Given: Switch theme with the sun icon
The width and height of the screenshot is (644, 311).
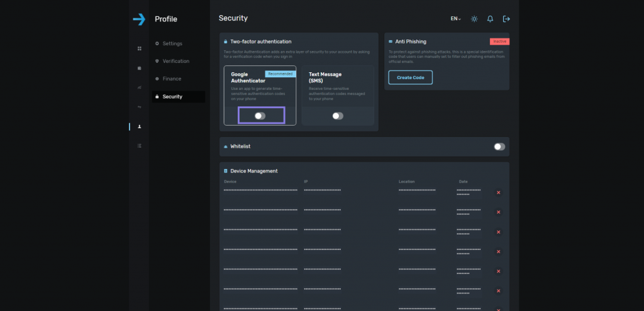Looking at the screenshot, I should click(474, 19).
